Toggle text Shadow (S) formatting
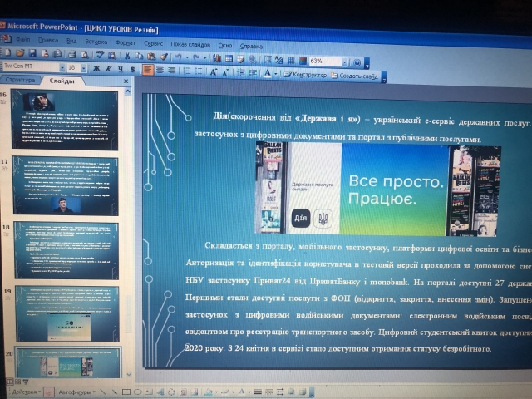Screen dimensions: 532x399 pos(133,70)
